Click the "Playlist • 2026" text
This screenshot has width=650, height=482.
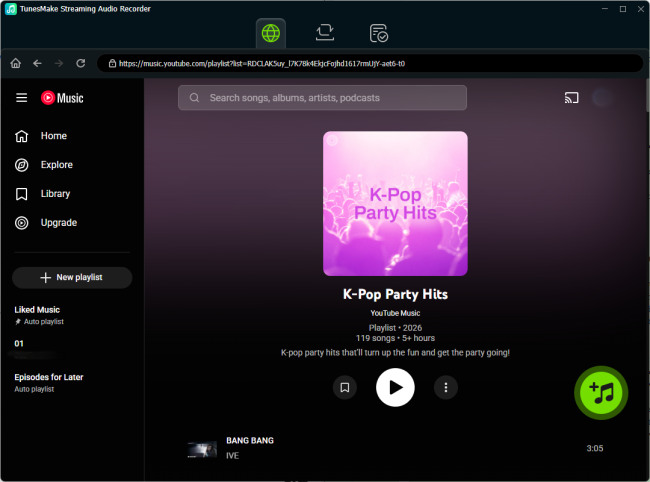[x=395, y=328]
